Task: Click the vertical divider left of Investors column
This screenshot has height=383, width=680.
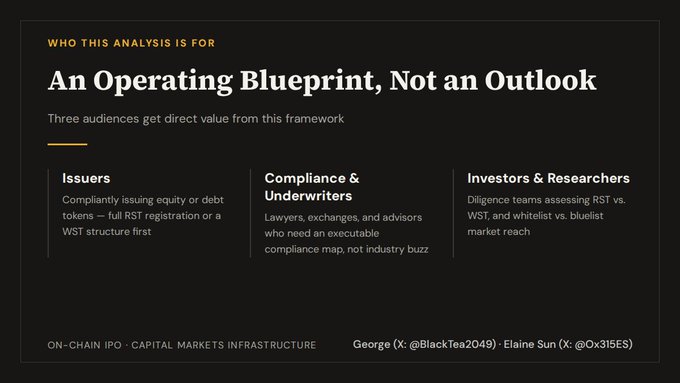Action: click(453, 213)
